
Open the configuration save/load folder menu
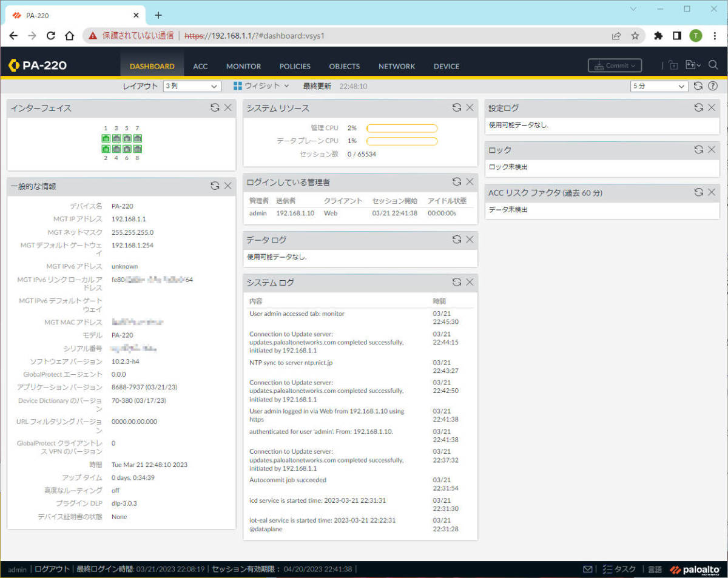[693, 65]
